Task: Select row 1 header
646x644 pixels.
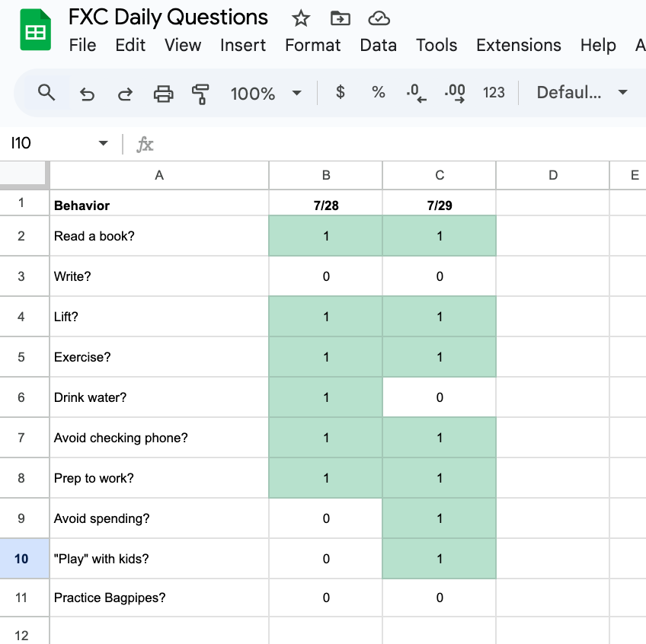Action: (24, 202)
